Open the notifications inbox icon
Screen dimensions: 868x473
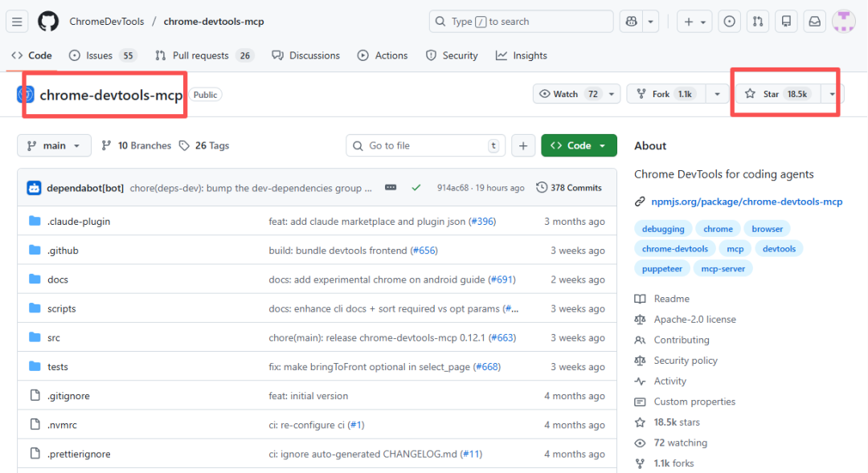pos(814,22)
